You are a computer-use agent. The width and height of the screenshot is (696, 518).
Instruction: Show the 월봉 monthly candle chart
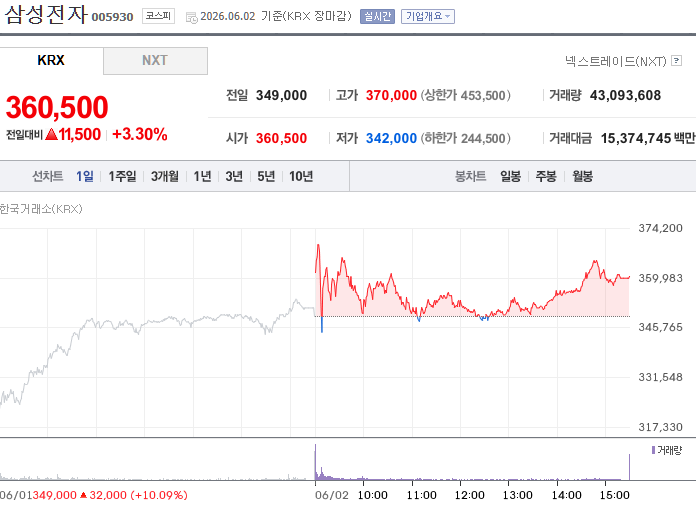(x=582, y=176)
